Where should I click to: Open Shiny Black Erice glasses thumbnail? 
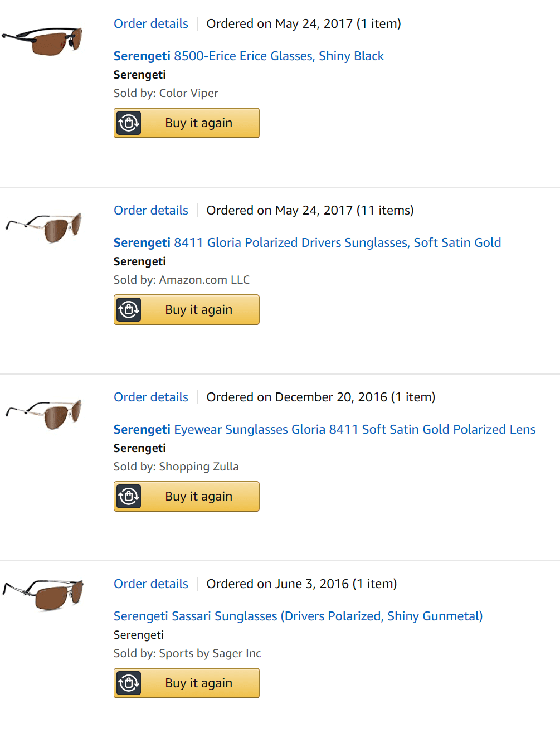(x=43, y=41)
